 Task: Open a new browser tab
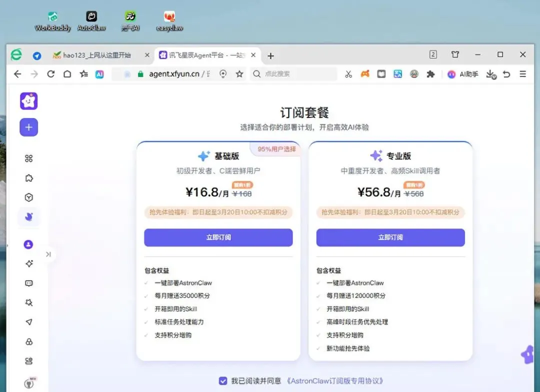click(x=270, y=56)
